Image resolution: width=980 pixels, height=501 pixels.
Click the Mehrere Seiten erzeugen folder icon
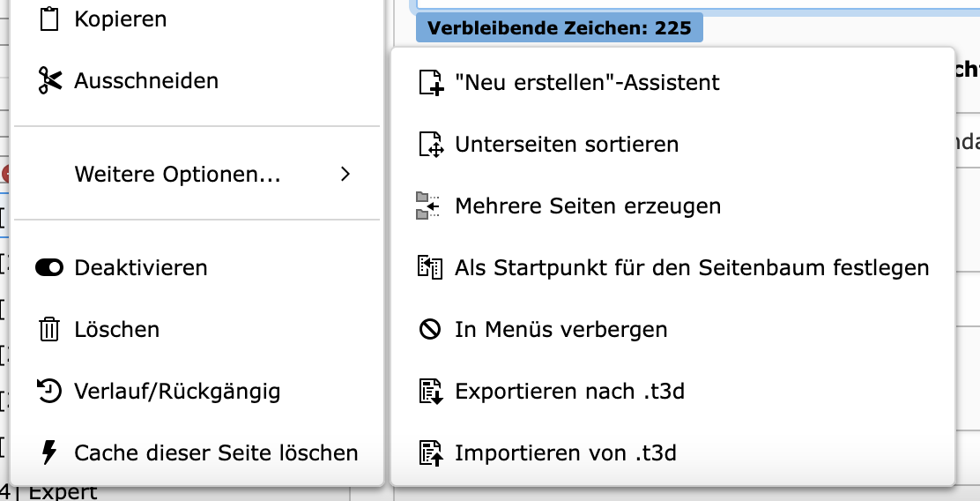coord(428,206)
